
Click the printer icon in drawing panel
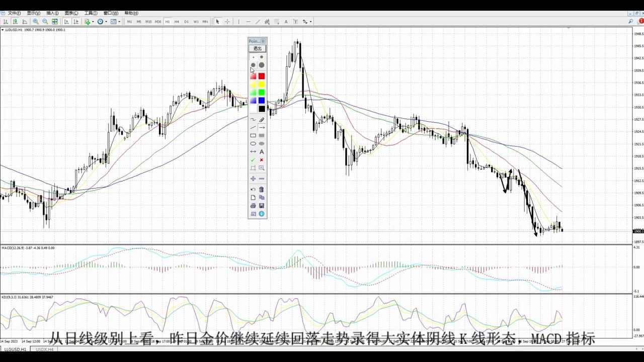tap(253, 206)
